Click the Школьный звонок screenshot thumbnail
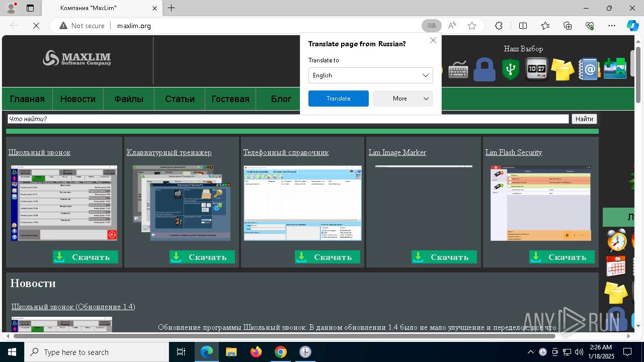The height and width of the screenshot is (362, 644). coord(64,203)
